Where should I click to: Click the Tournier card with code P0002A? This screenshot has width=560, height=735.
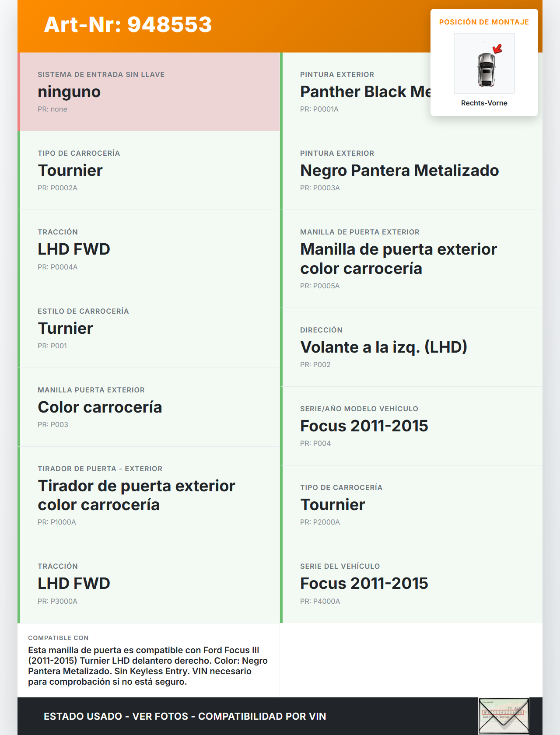(x=149, y=171)
